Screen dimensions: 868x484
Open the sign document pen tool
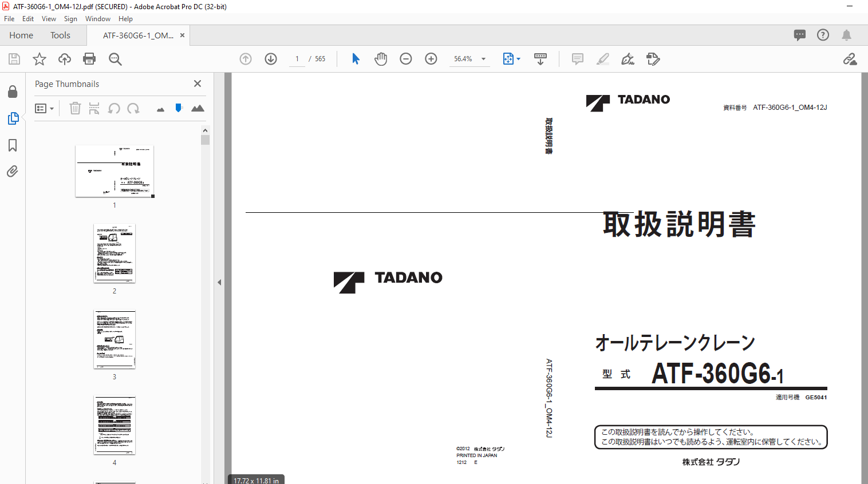(x=628, y=59)
